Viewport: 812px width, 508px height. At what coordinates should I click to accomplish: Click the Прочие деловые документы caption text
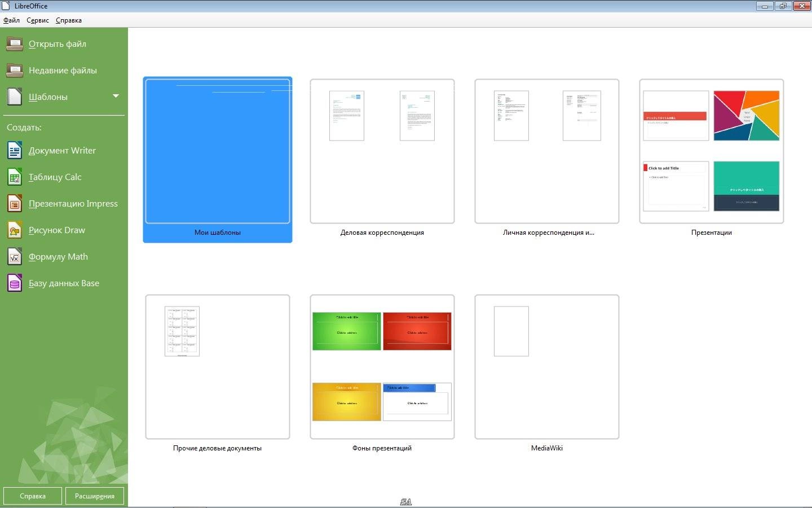(x=218, y=448)
